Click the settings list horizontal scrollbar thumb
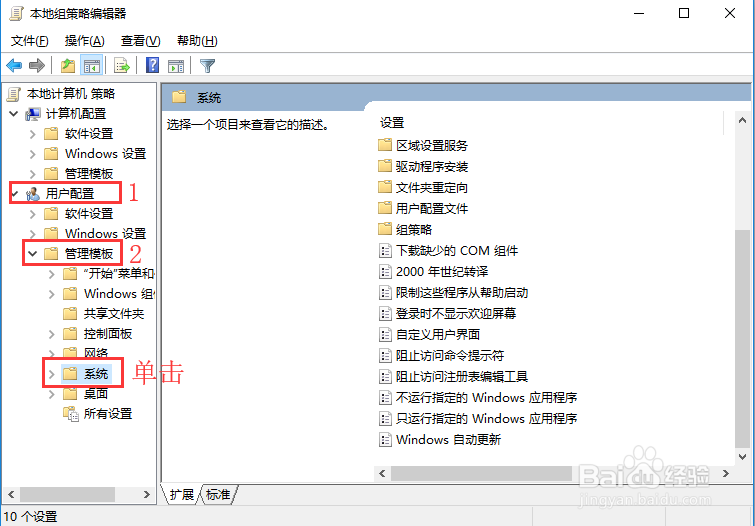This screenshot has height=526, width=755. pyautogui.click(x=481, y=473)
